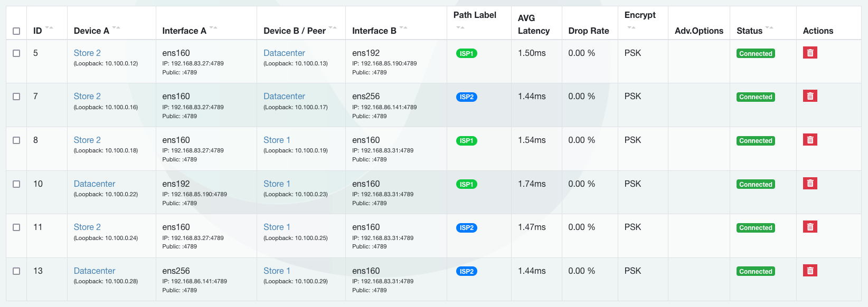Open Store 1 peer link in row 13
The height and width of the screenshot is (307, 868).
277,271
